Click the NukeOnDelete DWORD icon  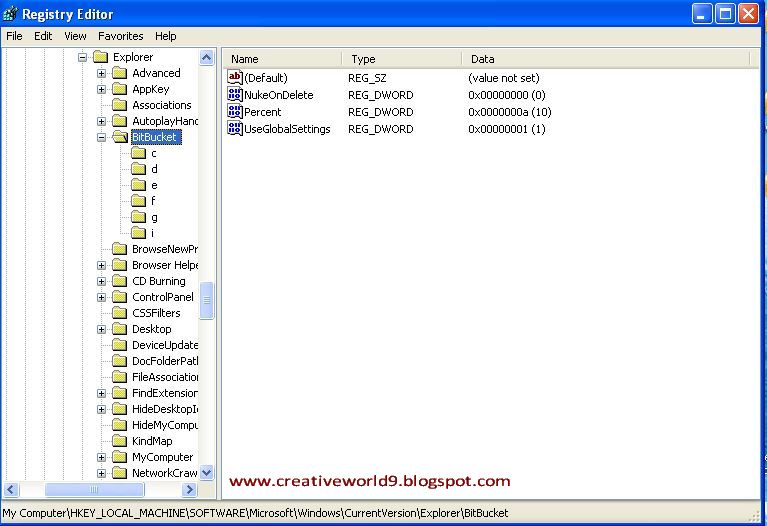235,94
